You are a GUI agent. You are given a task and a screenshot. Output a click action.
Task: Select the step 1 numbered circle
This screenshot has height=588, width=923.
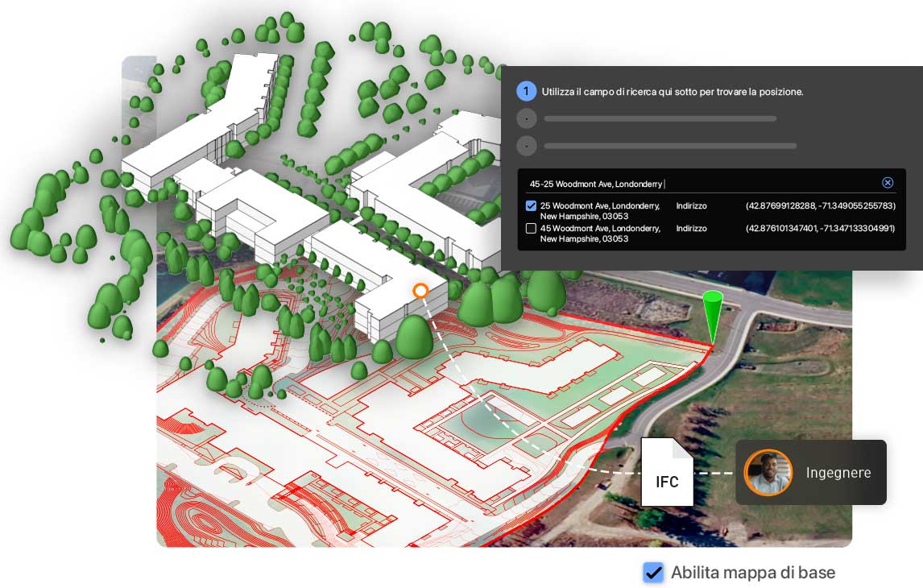(526, 91)
